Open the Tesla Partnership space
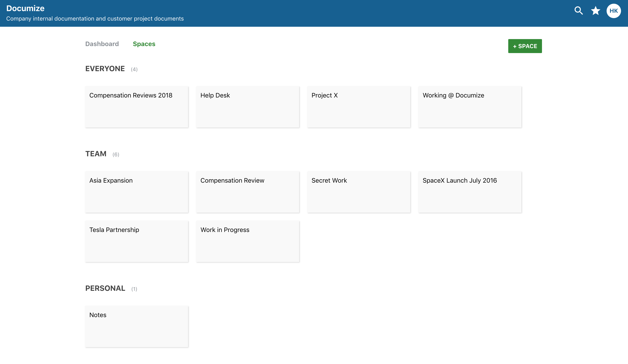628x364 pixels. click(x=137, y=241)
